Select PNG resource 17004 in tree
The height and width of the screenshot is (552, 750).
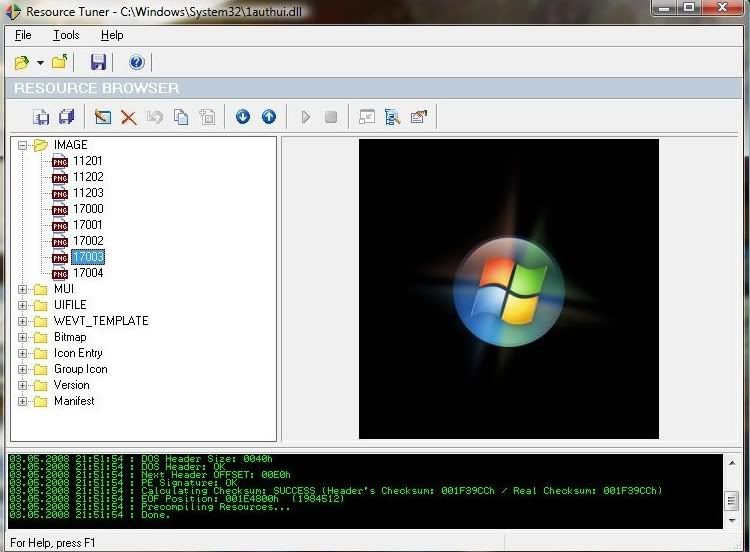pyautogui.click(x=87, y=273)
